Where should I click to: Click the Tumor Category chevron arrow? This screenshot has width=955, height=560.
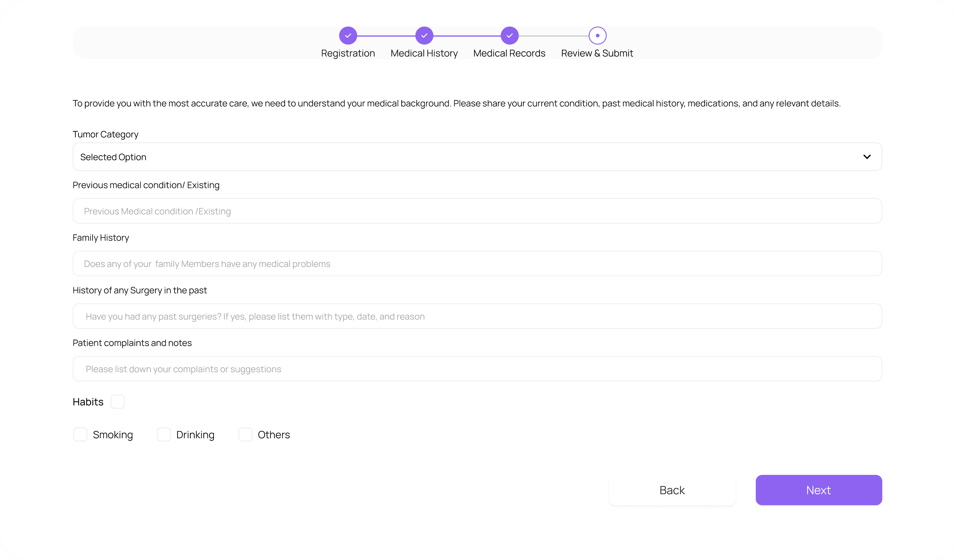coord(867,157)
